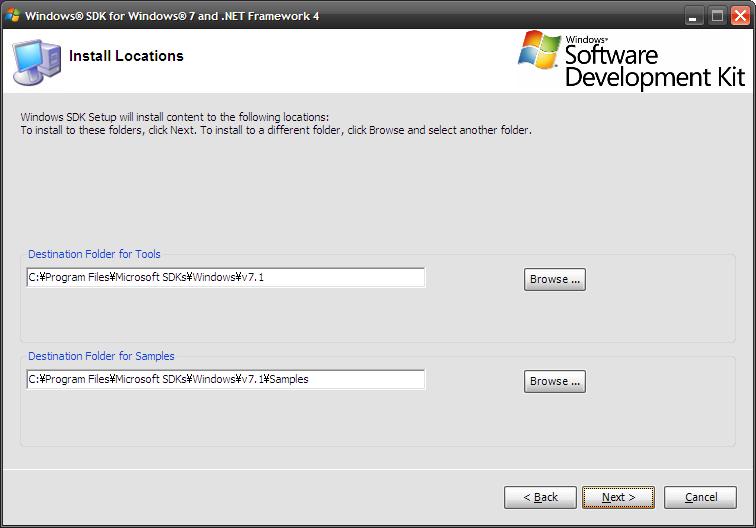Screen dimensions: 756x528
Task: Click the 'Software Development Kit' text
Action: [x=655, y=66]
